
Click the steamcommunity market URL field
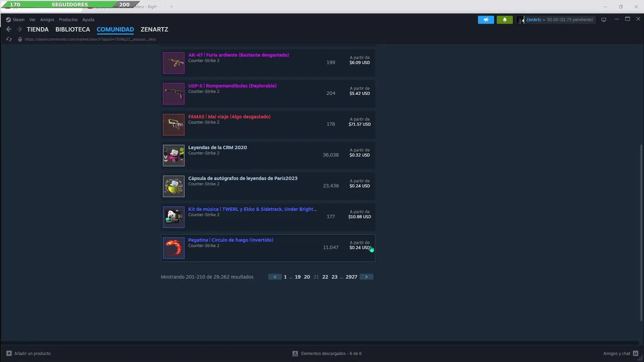pos(91,39)
